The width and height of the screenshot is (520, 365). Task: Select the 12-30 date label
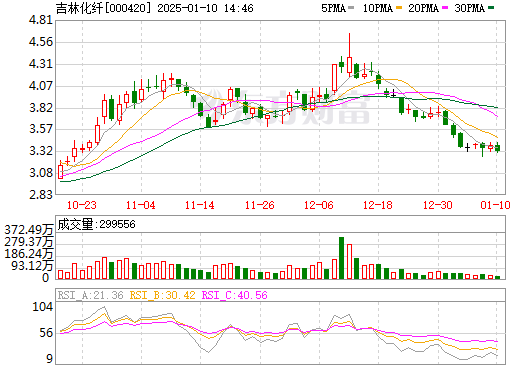coord(438,205)
